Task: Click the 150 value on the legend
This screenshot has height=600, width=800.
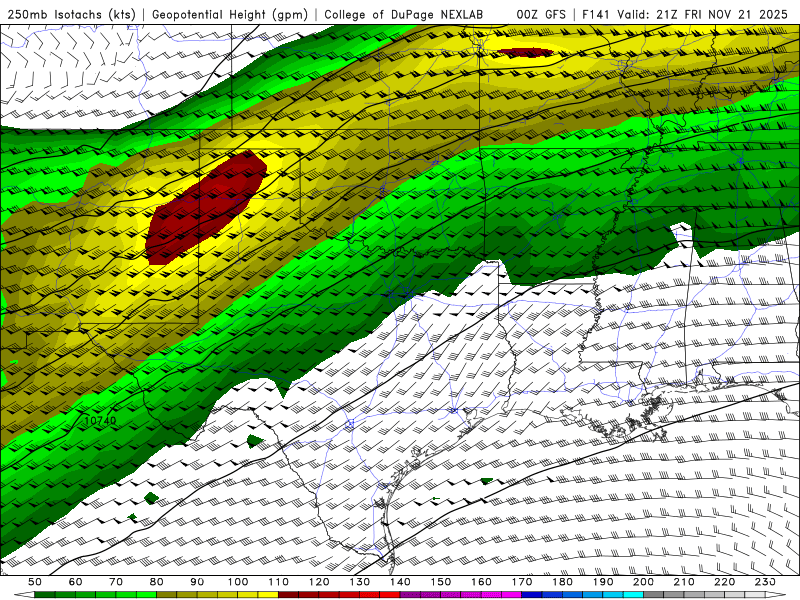Action: (x=441, y=582)
